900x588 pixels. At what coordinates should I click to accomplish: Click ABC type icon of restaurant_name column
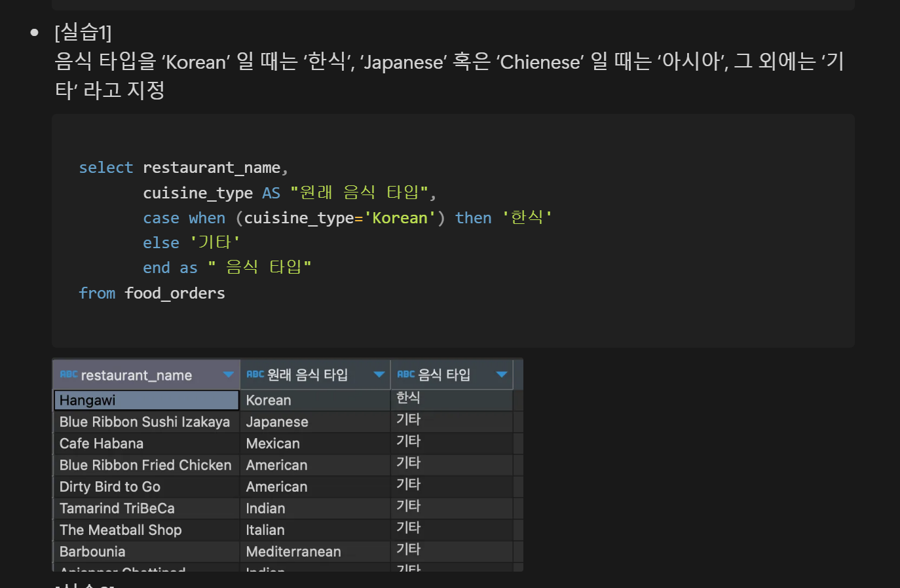click(69, 375)
